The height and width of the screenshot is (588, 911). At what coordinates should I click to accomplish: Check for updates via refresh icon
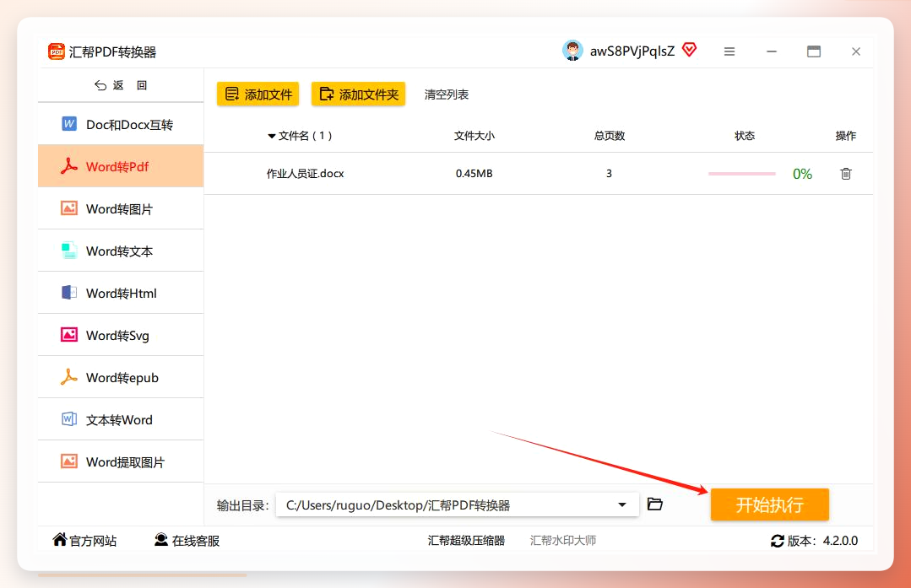click(777, 541)
